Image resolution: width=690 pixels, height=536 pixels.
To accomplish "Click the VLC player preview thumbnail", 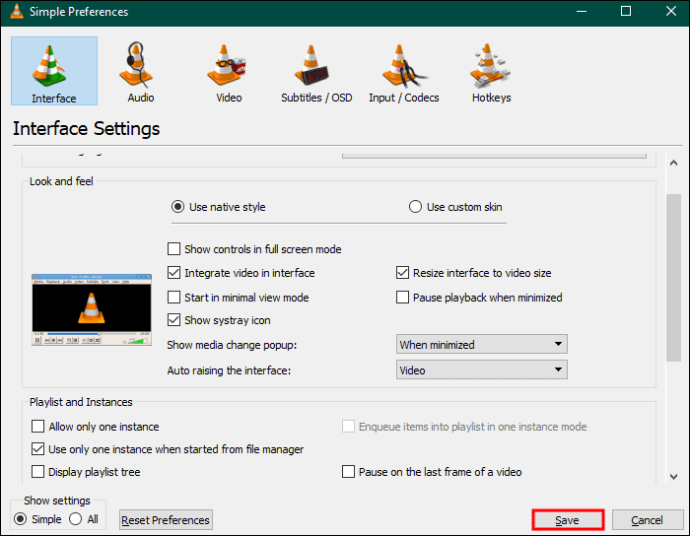I will coord(92,310).
